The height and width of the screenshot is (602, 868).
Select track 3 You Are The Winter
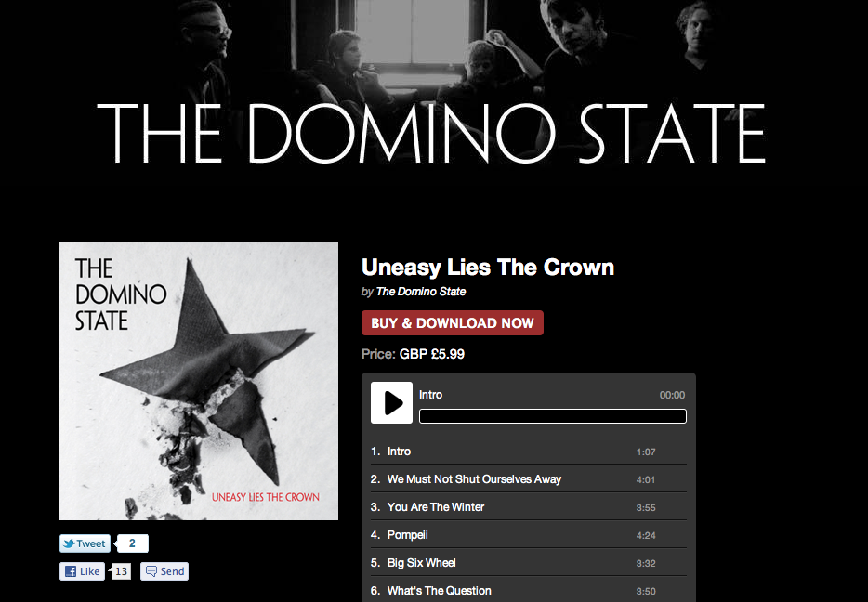528,507
